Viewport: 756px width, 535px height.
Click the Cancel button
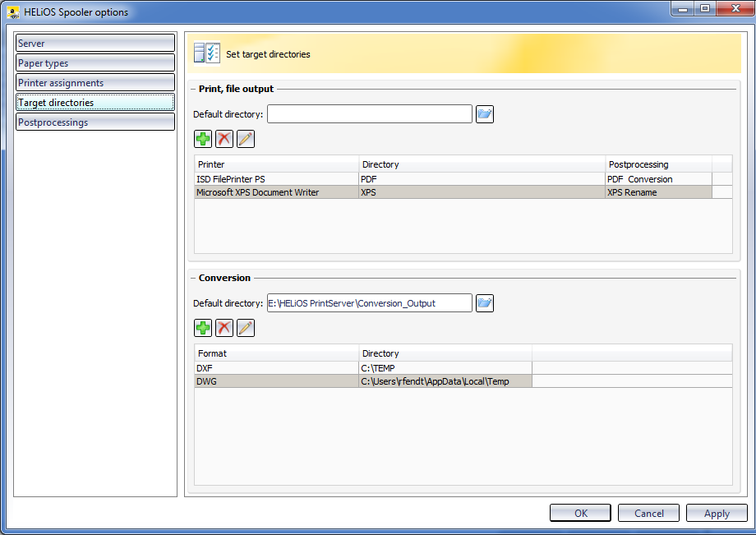[x=648, y=513]
